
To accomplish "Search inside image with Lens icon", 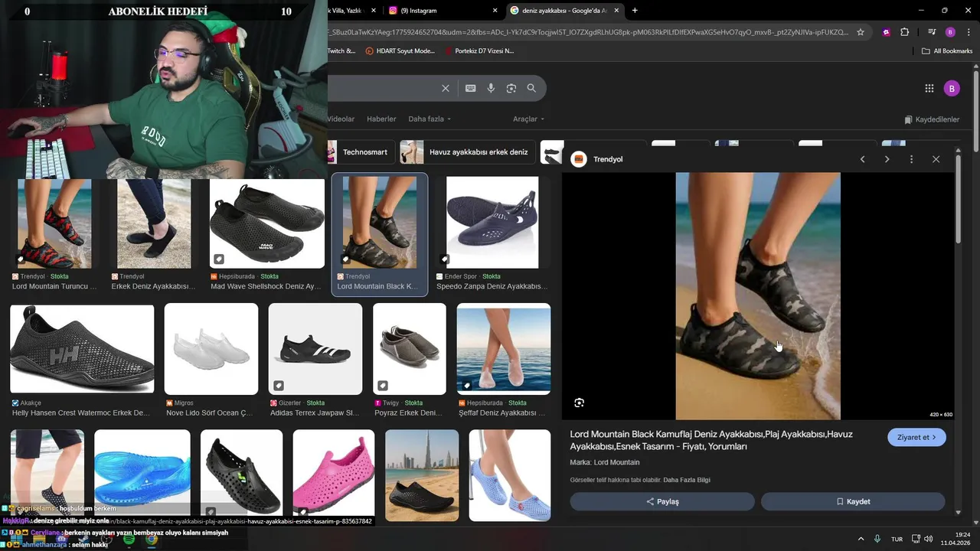I will 580,403.
